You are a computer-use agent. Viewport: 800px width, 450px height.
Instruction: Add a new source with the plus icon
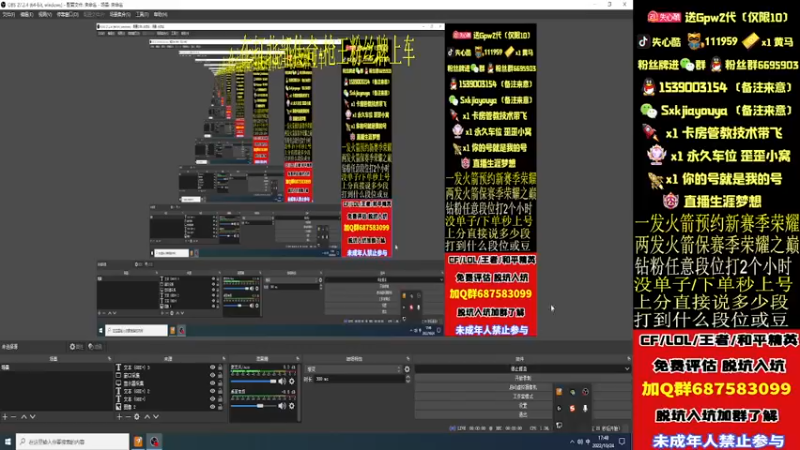[x=119, y=417]
